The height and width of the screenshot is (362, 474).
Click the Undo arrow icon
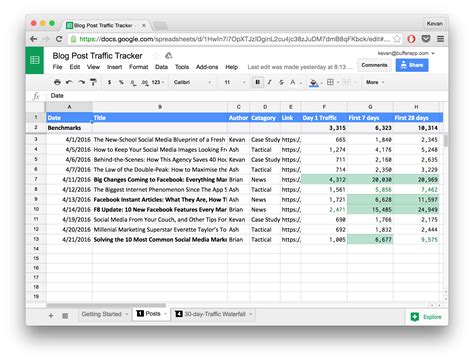[x=69, y=82]
